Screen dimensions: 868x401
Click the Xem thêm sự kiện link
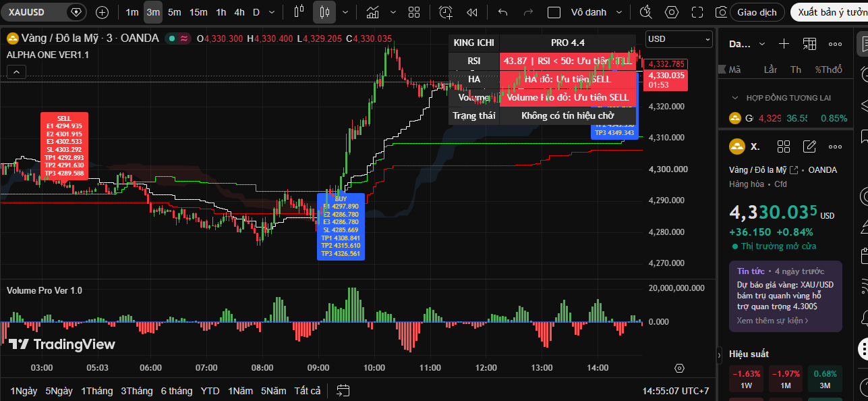click(772, 321)
